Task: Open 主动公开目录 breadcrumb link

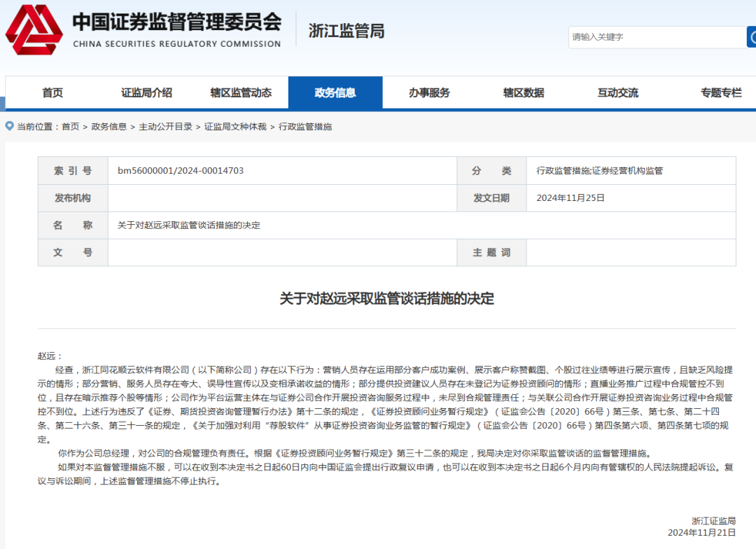Action: [x=165, y=127]
